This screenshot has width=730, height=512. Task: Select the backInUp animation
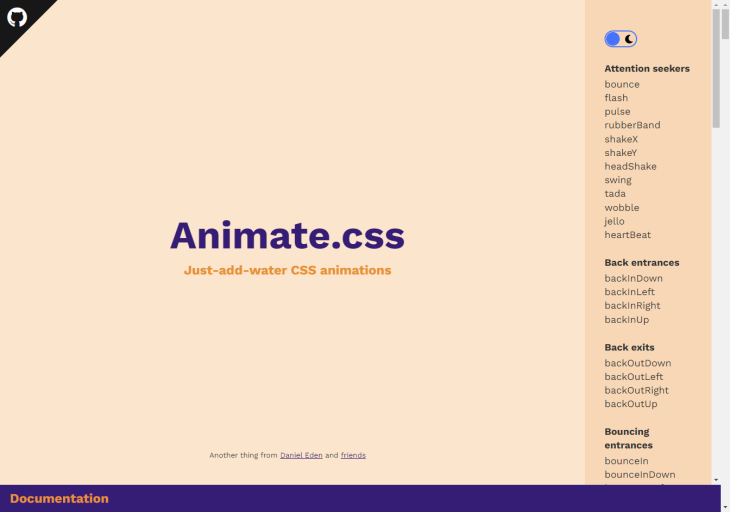coord(627,320)
